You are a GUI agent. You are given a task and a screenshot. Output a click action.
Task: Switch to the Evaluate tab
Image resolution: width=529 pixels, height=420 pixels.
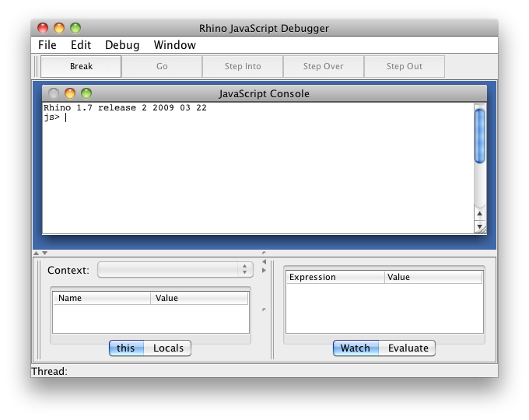408,348
